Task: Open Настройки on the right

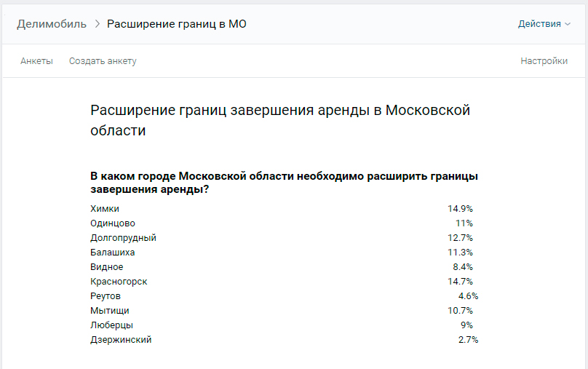Action: 544,61
